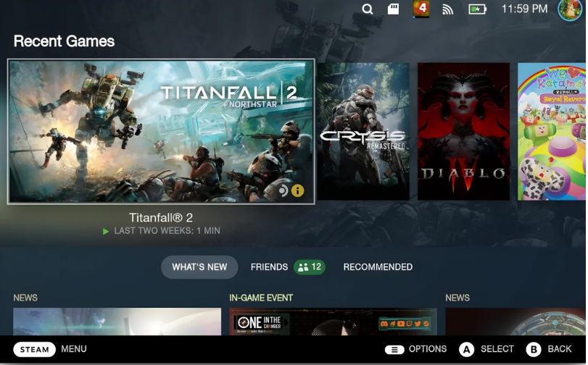Click the OPTIONS label in footer
588x365 pixels.
point(428,349)
